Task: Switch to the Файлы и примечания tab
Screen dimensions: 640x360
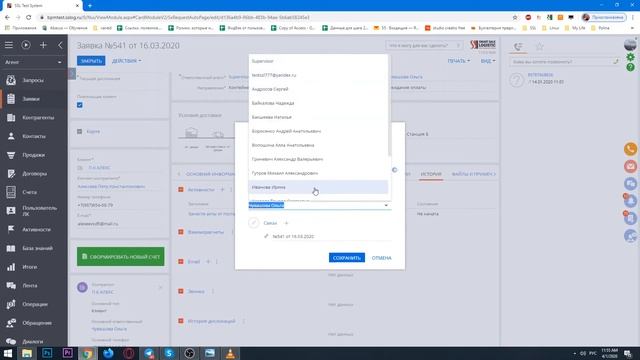Action: point(472,174)
